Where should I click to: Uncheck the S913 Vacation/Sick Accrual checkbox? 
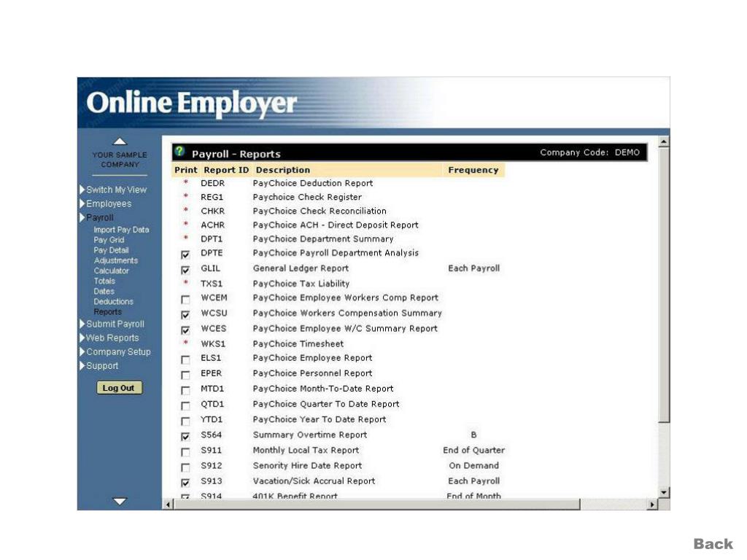click(x=185, y=483)
